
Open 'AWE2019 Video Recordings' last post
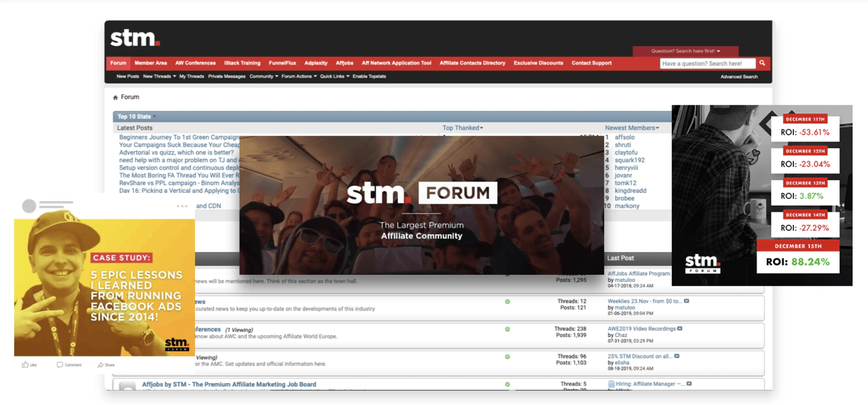tap(641, 329)
